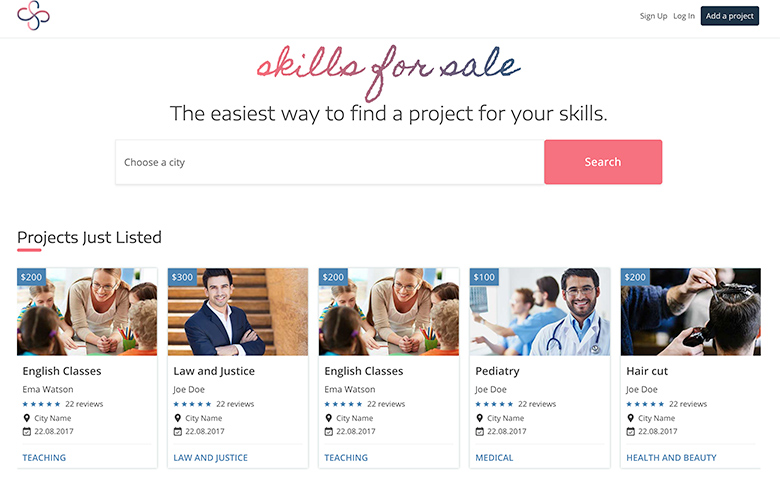The height and width of the screenshot is (480, 780).
Task: Click the $300 price badge
Action: 183,277
